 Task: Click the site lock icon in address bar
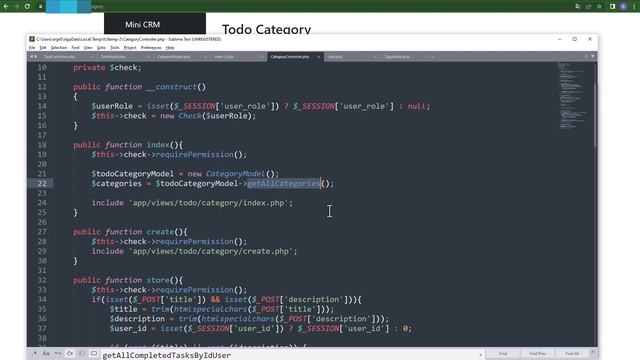40,7
